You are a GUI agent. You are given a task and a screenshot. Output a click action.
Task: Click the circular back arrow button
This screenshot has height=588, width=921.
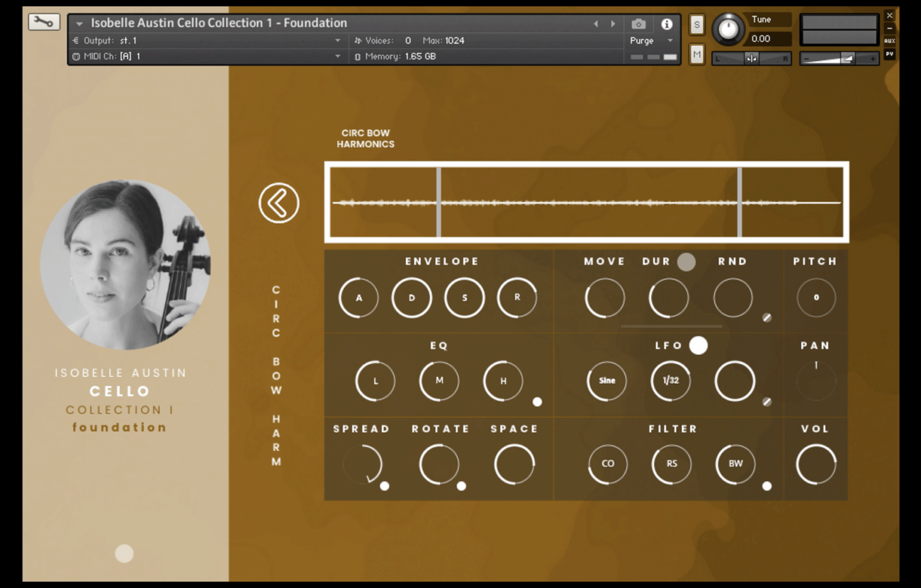pos(278,203)
